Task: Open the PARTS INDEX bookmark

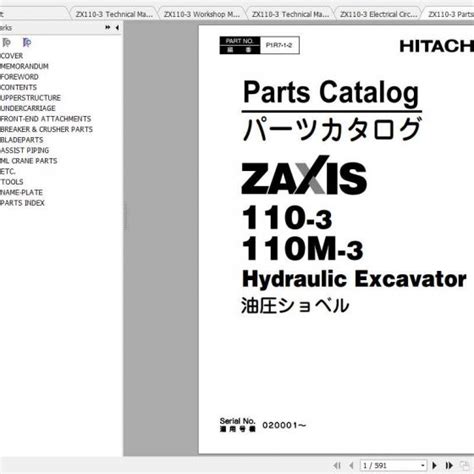Action: pos(22,203)
